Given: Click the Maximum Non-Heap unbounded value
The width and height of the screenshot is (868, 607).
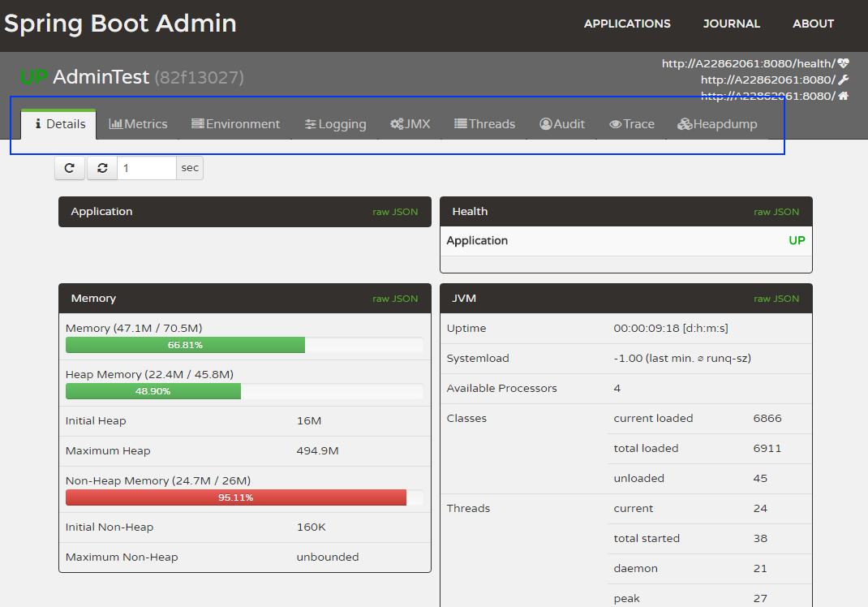Looking at the screenshot, I should click(x=328, y=557).
